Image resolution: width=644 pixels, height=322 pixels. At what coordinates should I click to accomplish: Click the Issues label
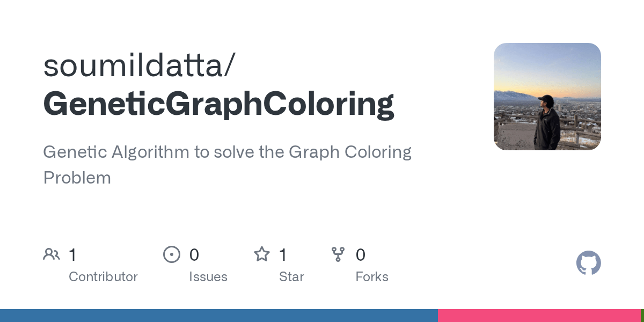208,277
